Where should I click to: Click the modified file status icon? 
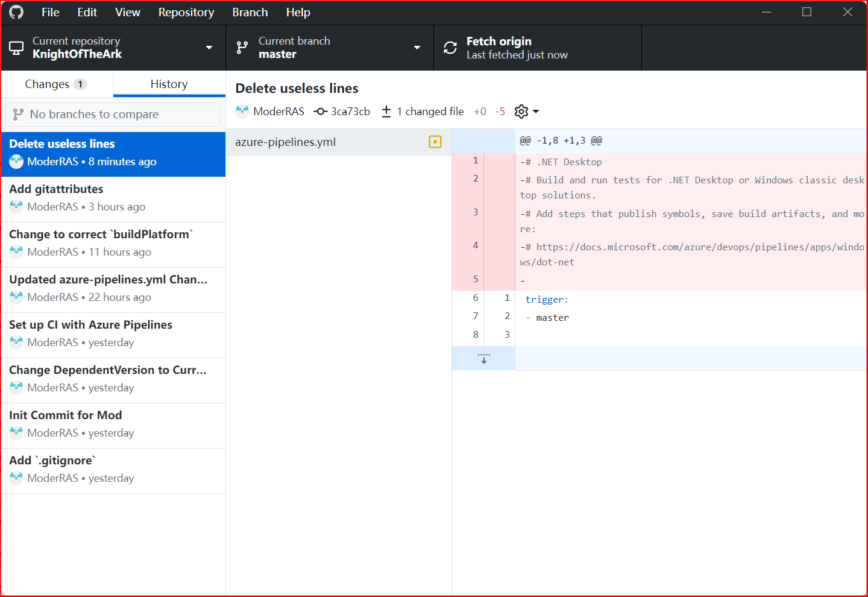coord(435,142)
